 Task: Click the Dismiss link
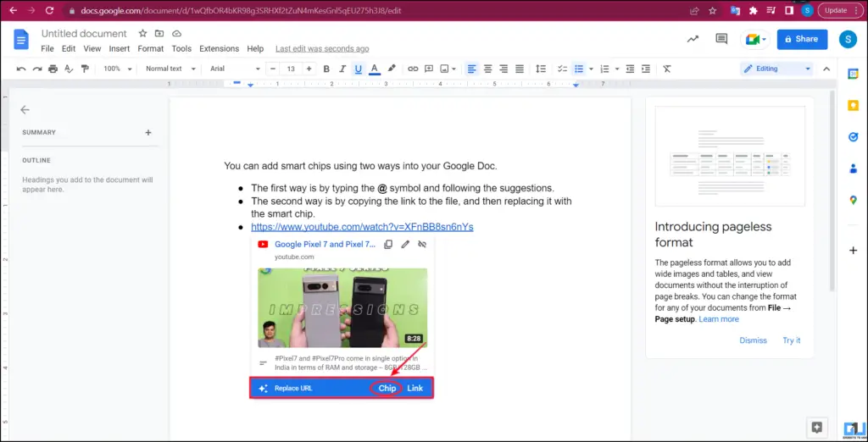(754, 340)
